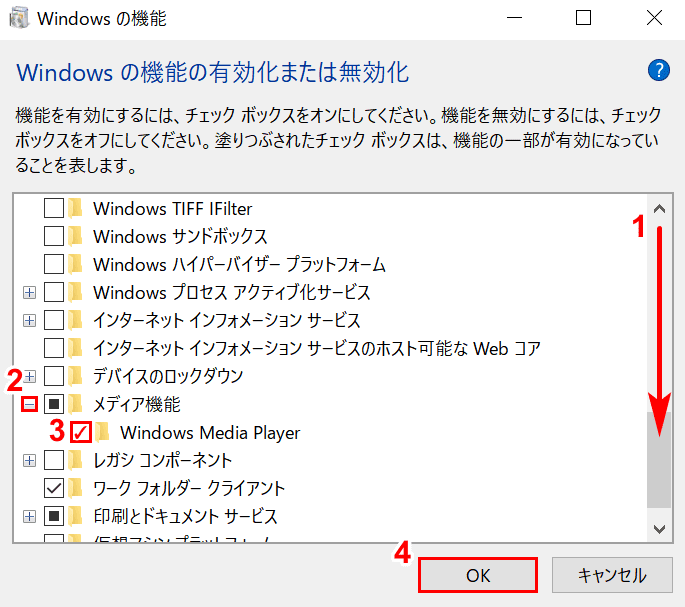Select インターネット インフォメーション サービスのホスト可能な Web コア label
This screenshot has height=607, width=685.
click(317, 348)
